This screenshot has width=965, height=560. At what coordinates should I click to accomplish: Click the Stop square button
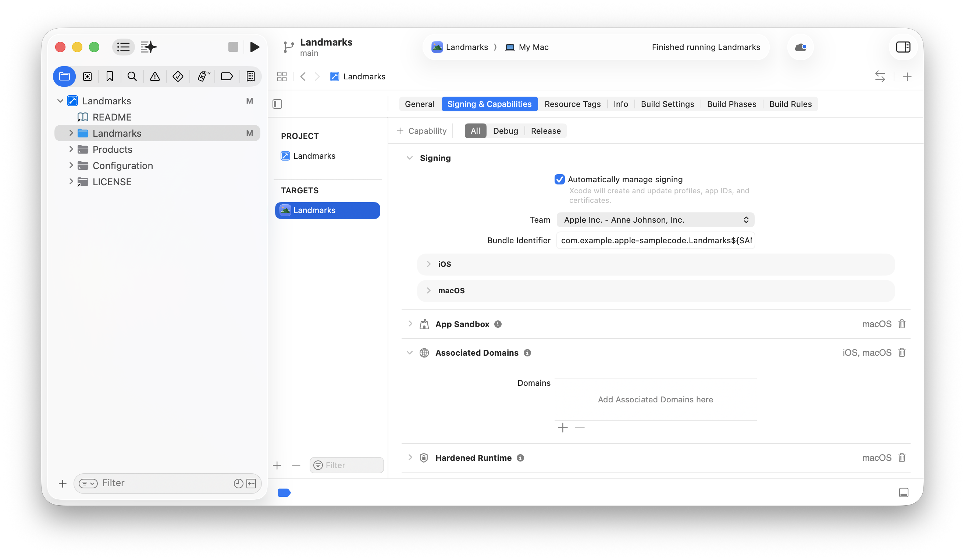coord(233,47)
